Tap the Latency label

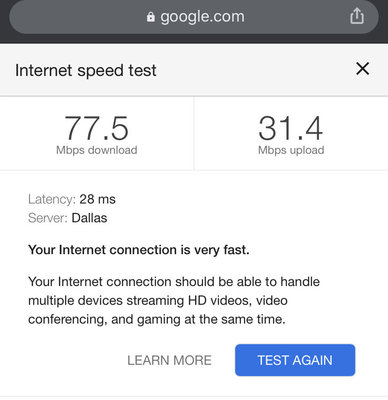52,199
